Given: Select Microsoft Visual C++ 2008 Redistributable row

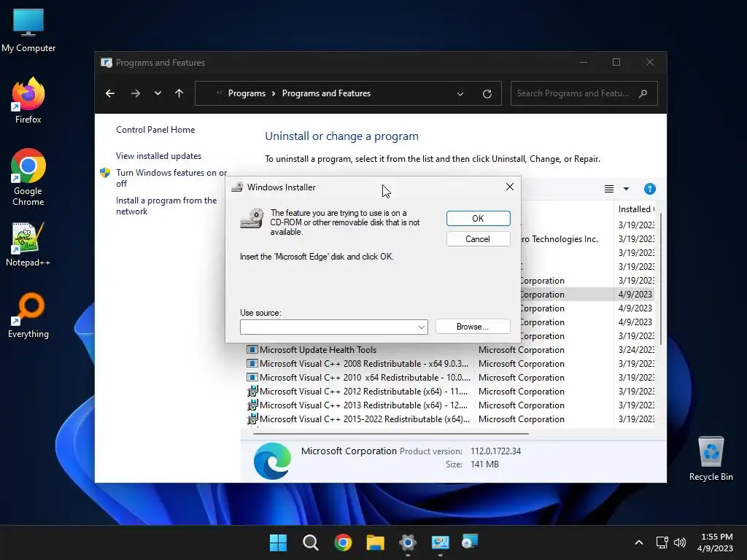Looking at the screenshot, I should 450,364.
